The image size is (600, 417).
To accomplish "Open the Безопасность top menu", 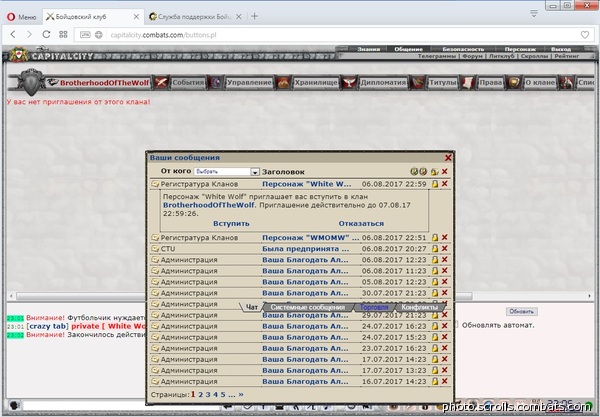I will click(x=463, y=49).
